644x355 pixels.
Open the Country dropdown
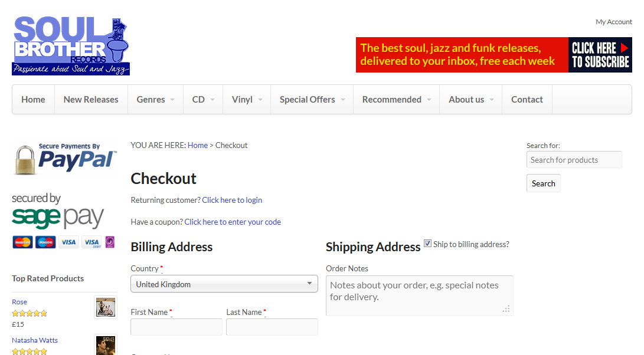click(224, 284)
